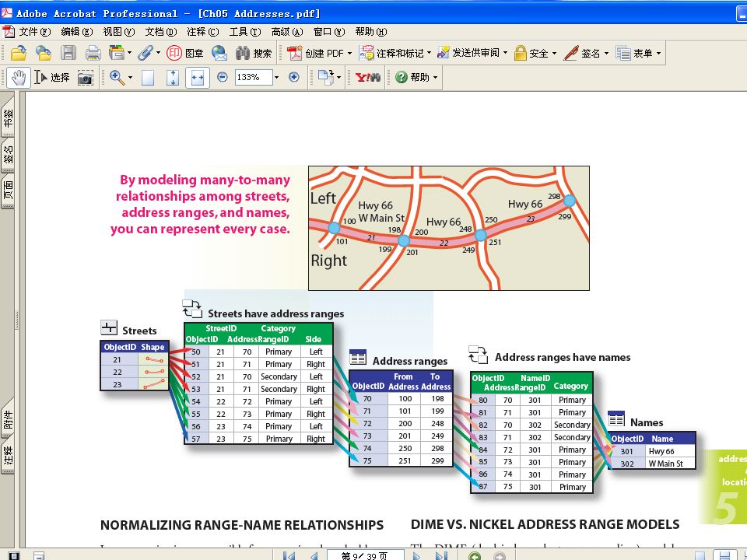747x560 pixels.
Task: Click the navigation pane splitter grip handle
Action: click(17, 320)
